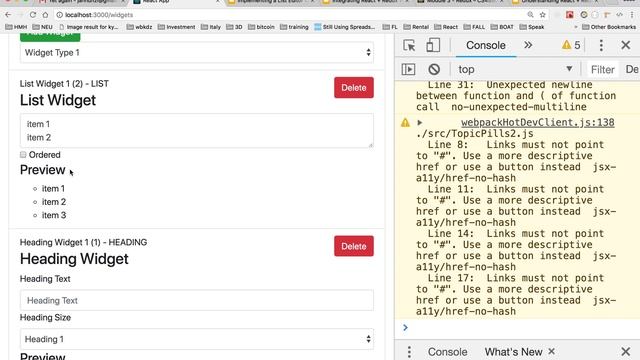Open the Widget Type 1 dropdown
This screenshot has height=360, width=640.
(197, 53)
